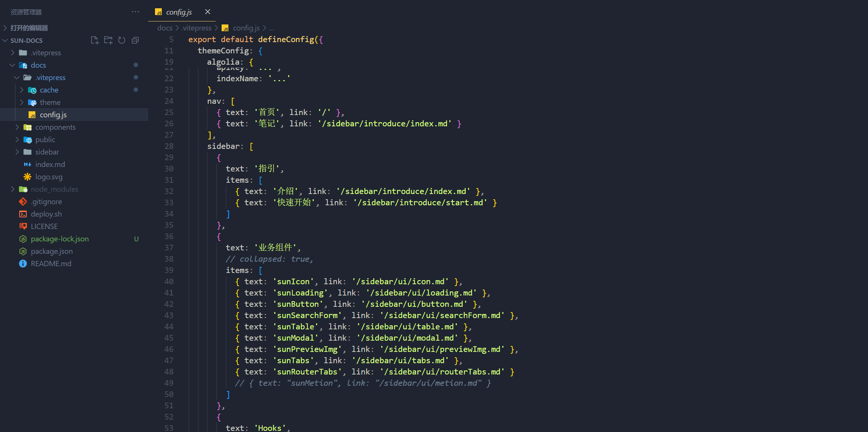Click line number 36 in the gutter
Viewport: 868px width, 432px height.
[x=169, y=236]
